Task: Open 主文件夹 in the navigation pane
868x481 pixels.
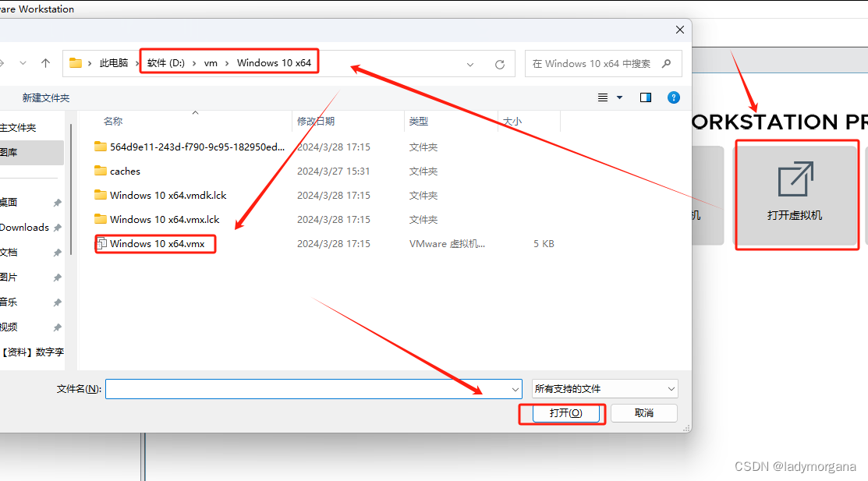Action: point(18,128)
